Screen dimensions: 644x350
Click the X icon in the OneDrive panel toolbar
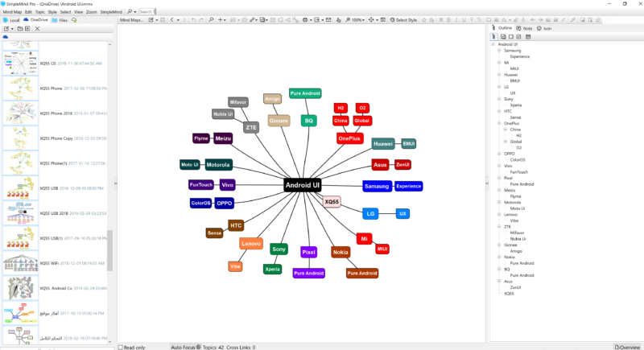[37, 28]
